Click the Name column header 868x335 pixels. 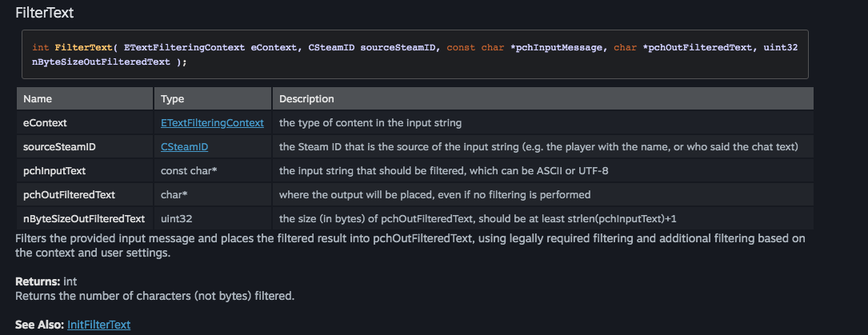(38, 99)
